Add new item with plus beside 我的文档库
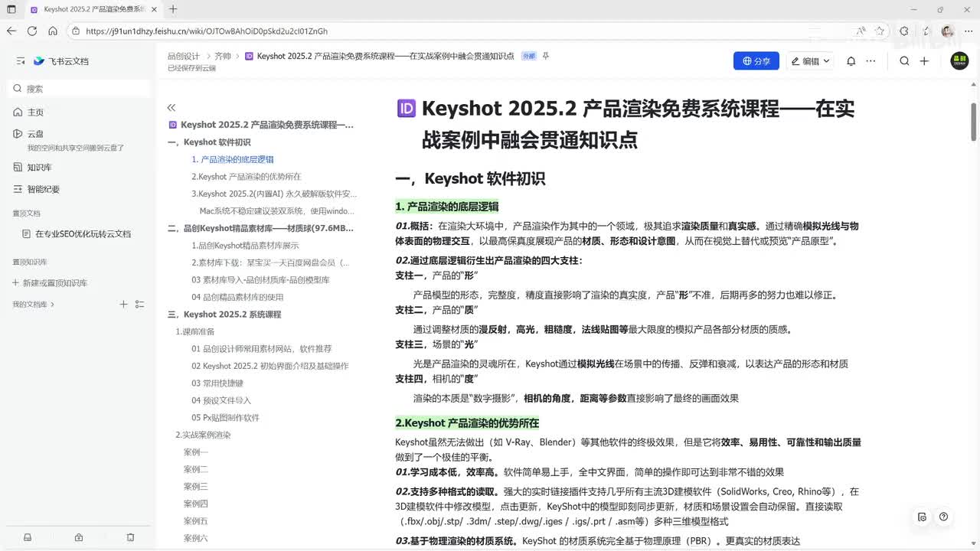Viewport: 980px width, 551px height. [x=123, y=304]
